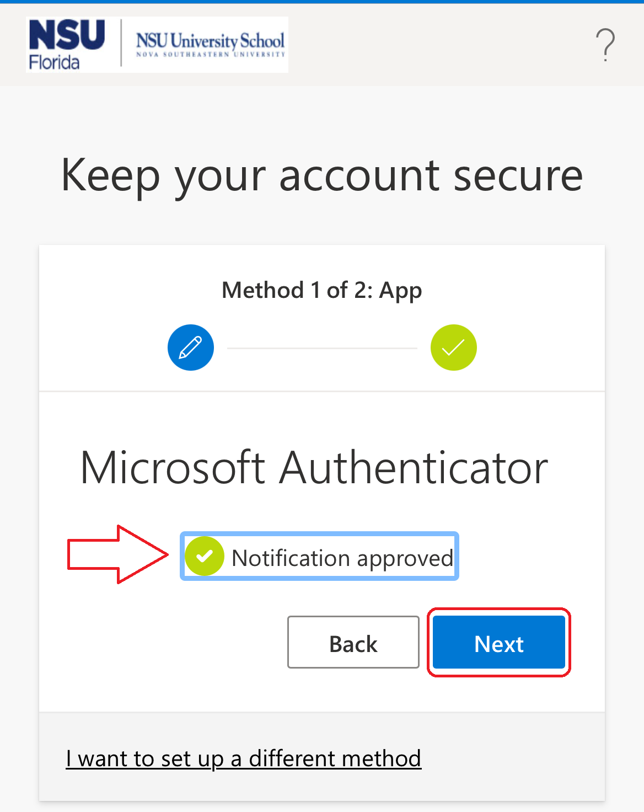
Task: Click the red arrow pointing at notification
Action: [117, 554]
